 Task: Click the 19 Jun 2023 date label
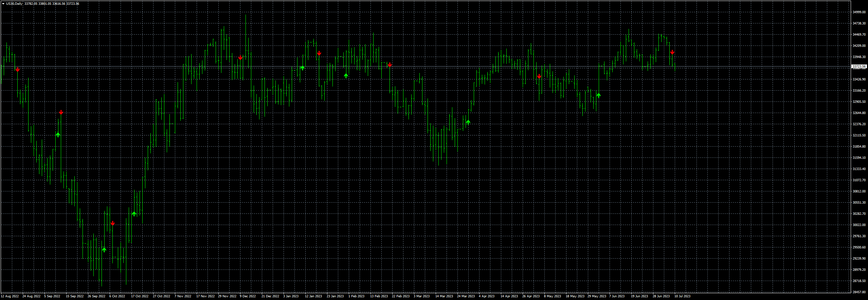pos(639,296)
